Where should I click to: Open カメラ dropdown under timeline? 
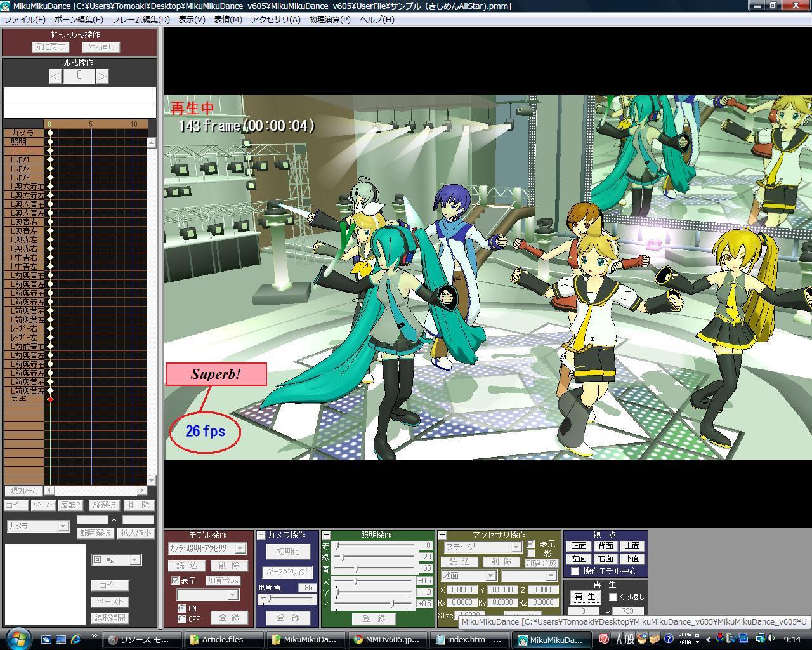click(x=37, y=526)
